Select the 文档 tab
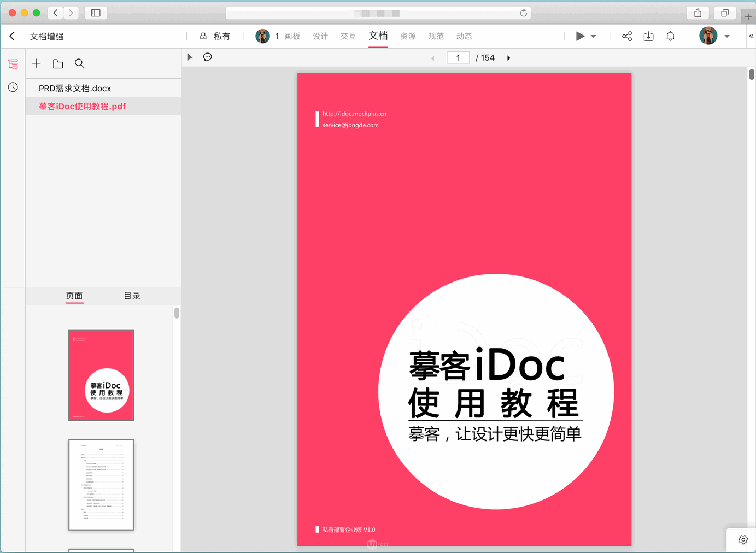The height and width of the screenshot is (553, 756). 378,36
